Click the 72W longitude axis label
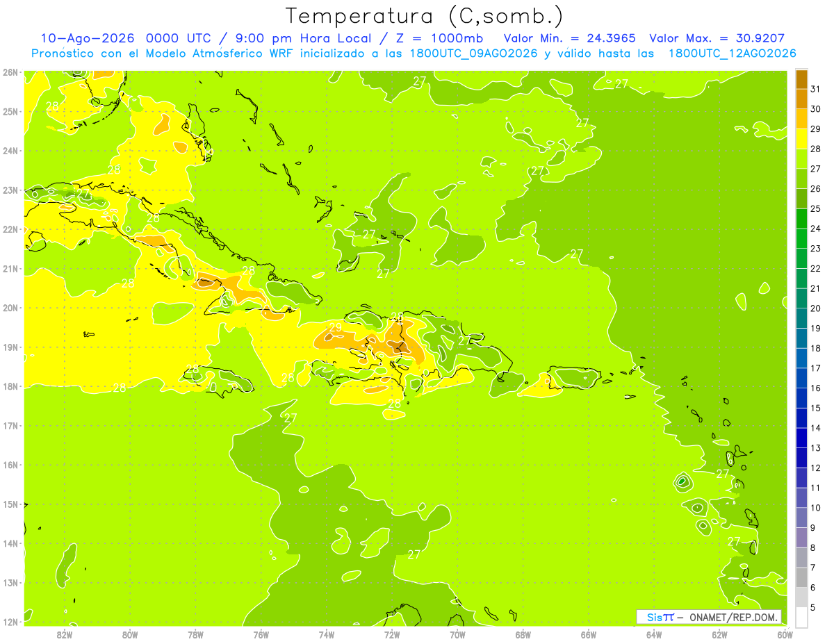 [x=392, y=634]
